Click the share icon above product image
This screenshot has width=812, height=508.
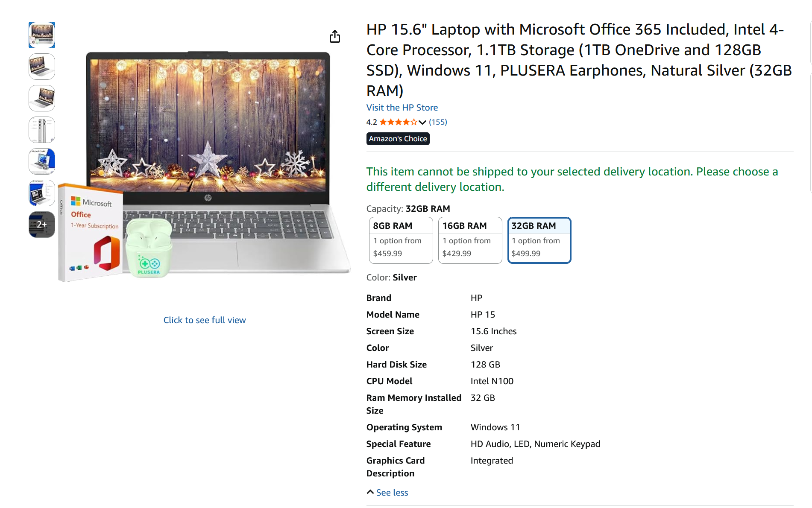335,37
